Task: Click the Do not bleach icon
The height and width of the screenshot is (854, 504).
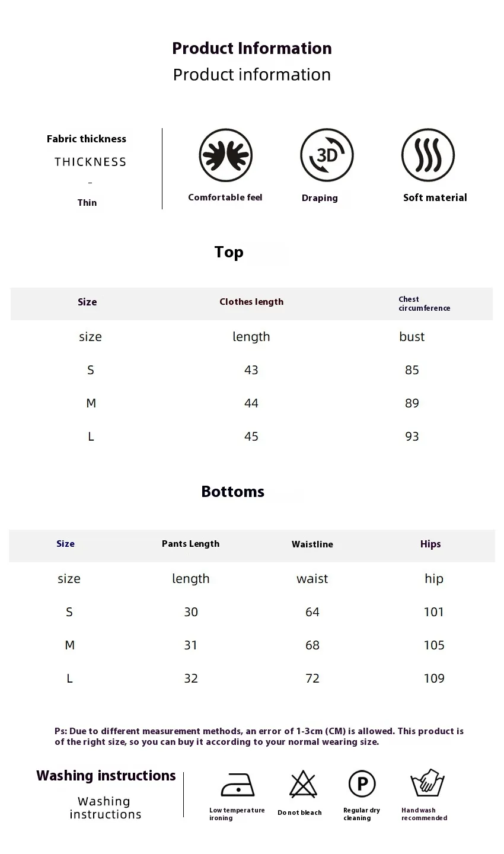Action: coord(303,784)
